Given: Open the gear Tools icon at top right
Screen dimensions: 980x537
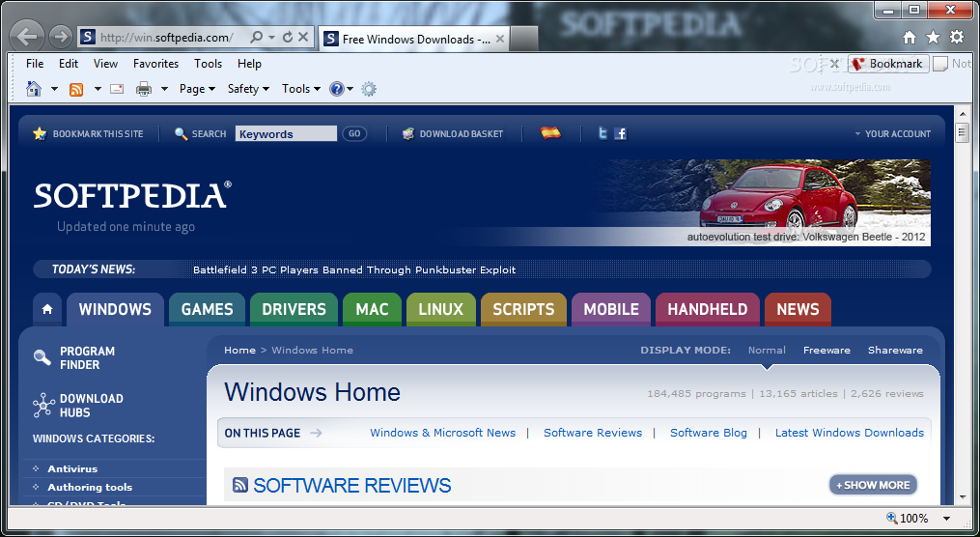Looking at the screenshot, I should 957,37.
